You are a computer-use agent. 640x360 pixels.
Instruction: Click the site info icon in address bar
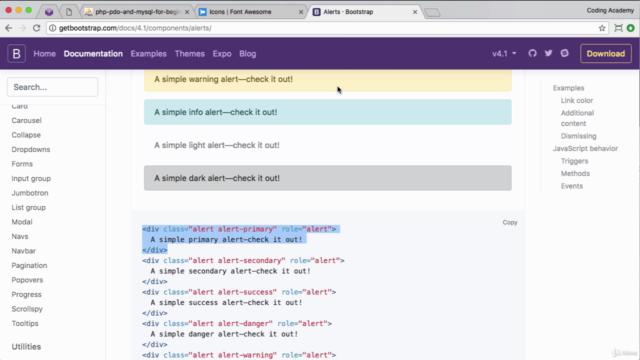pyautogui.click(x=53, y=28)
